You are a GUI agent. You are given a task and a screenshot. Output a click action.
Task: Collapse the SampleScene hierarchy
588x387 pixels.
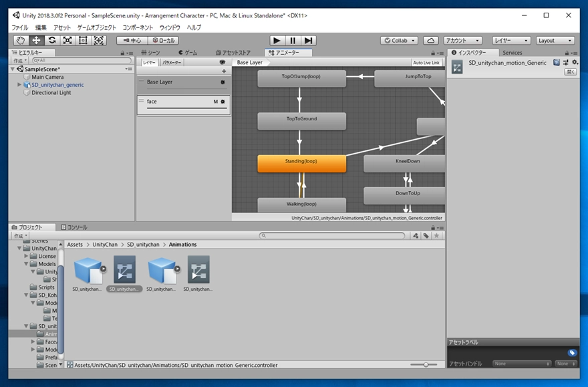pyautogui.click(x=13, y=69)
